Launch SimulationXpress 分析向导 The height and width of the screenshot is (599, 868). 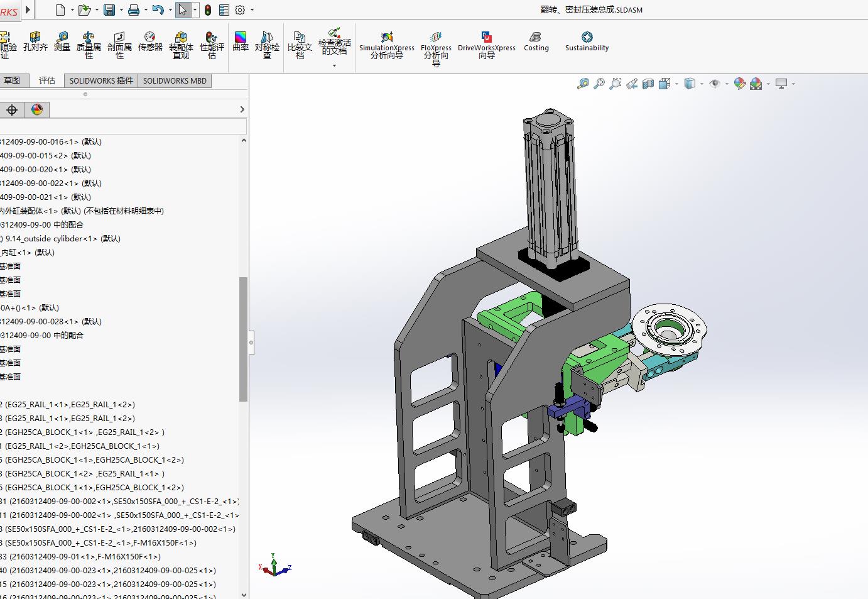387,46
